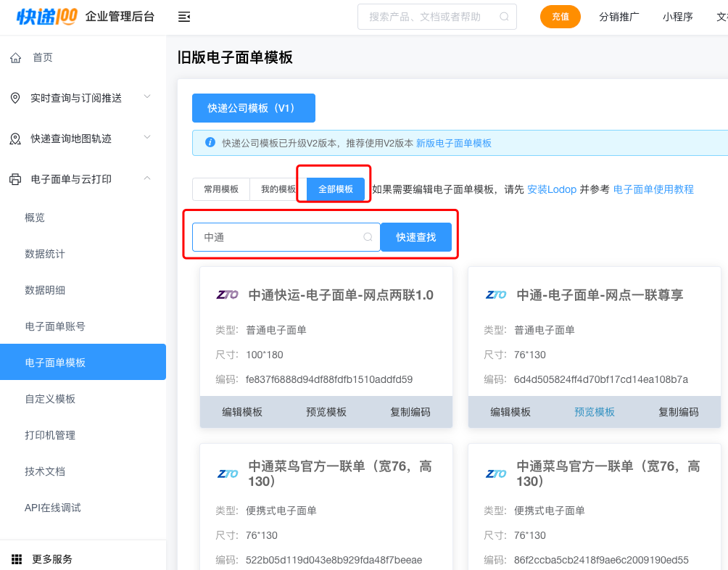Click 编辑模板 on 中通快运-电子面单-网点两联1.0 card
728x570 pixels.
(242, 412)
